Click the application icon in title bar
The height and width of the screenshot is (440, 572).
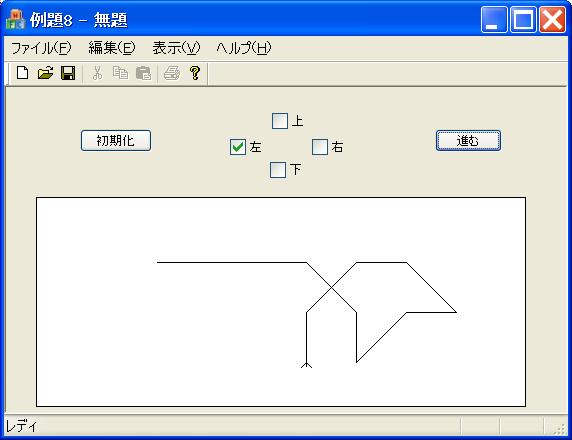tap(16, 19)
